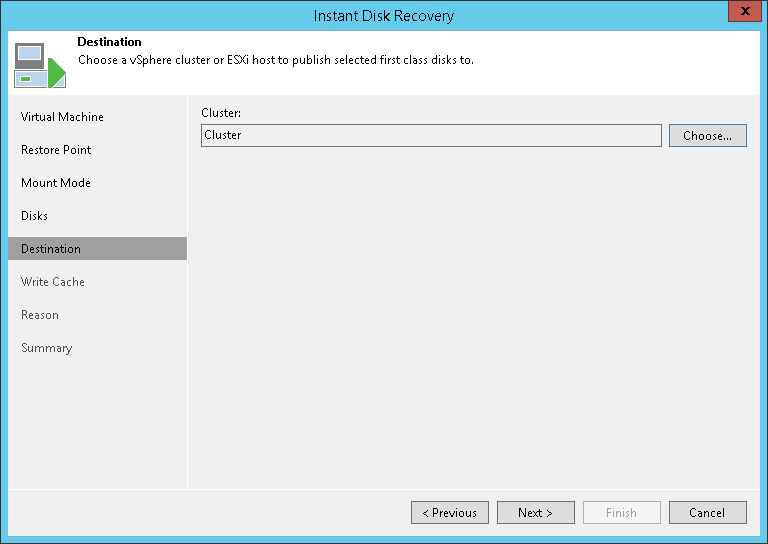Go to the Summary step
Image resolution: width=768 pixels, height=544 pixels.
(47, 348)
